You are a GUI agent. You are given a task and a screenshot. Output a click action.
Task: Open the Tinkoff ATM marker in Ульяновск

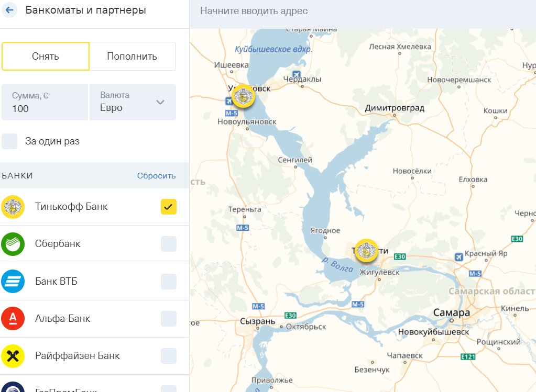(243, 96)
